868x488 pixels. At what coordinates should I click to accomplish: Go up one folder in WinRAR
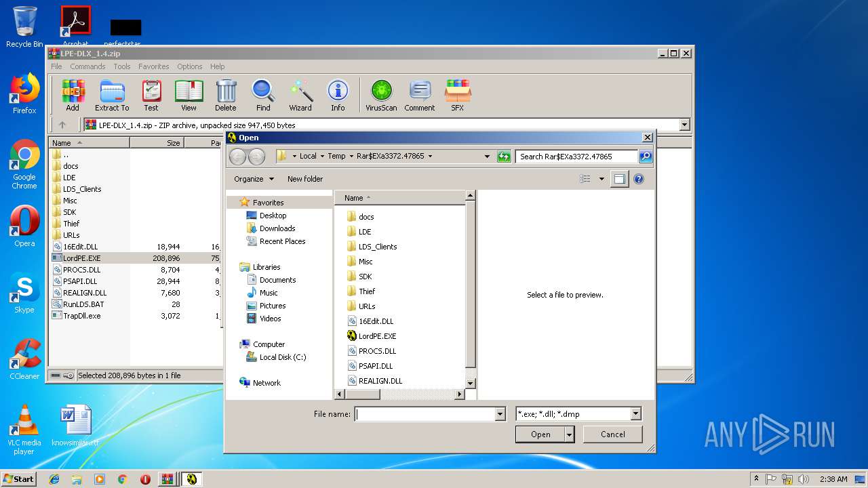click(x=62, y=125)
